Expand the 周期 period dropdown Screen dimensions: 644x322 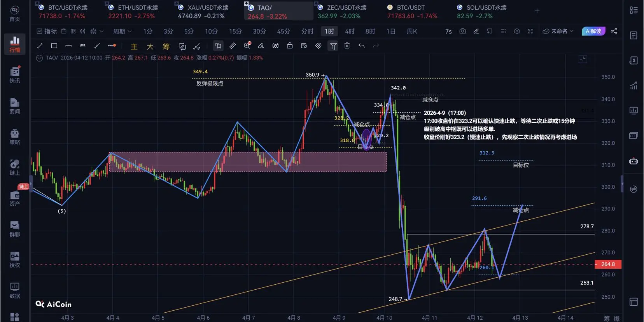pyautogui.click(x=122, y=31)
